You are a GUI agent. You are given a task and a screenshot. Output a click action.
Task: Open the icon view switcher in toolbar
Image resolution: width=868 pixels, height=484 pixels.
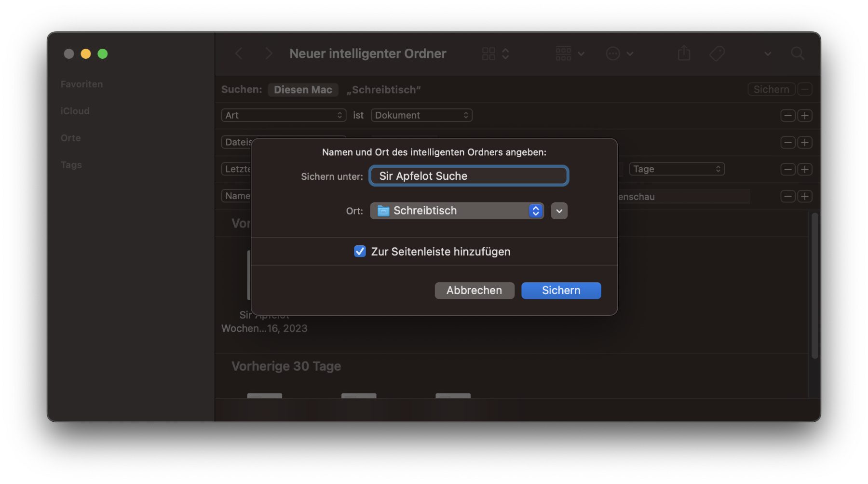coord(495,54)
